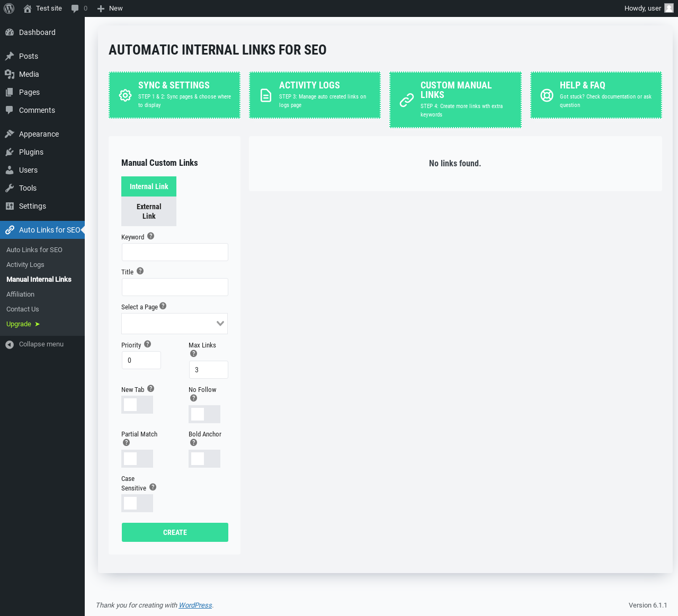
Task: Click the Users person icon
Action: 10,170
